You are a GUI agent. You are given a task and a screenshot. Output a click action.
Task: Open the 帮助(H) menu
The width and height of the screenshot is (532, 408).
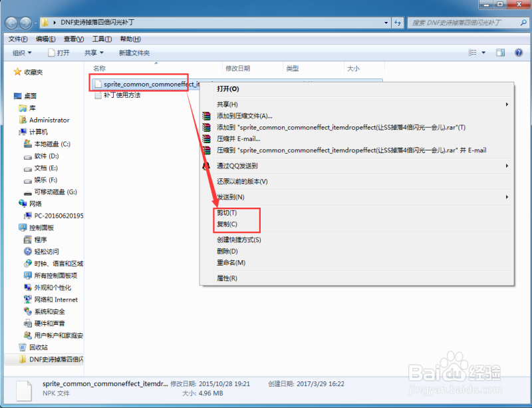tap(130, 39)
